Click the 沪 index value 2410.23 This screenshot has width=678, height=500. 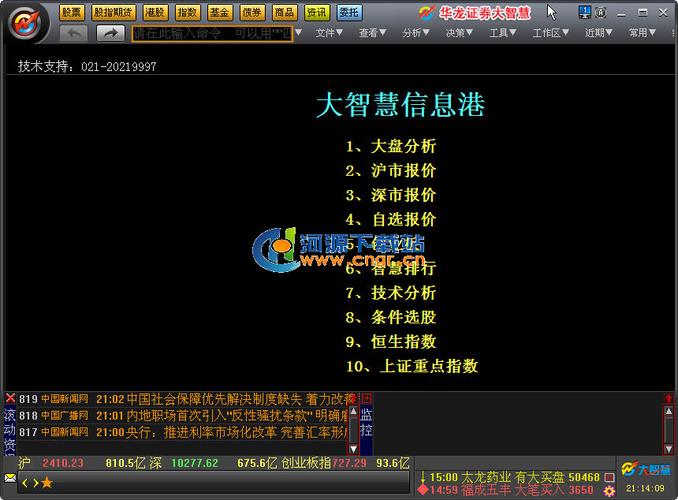click(x=63, y=463)
